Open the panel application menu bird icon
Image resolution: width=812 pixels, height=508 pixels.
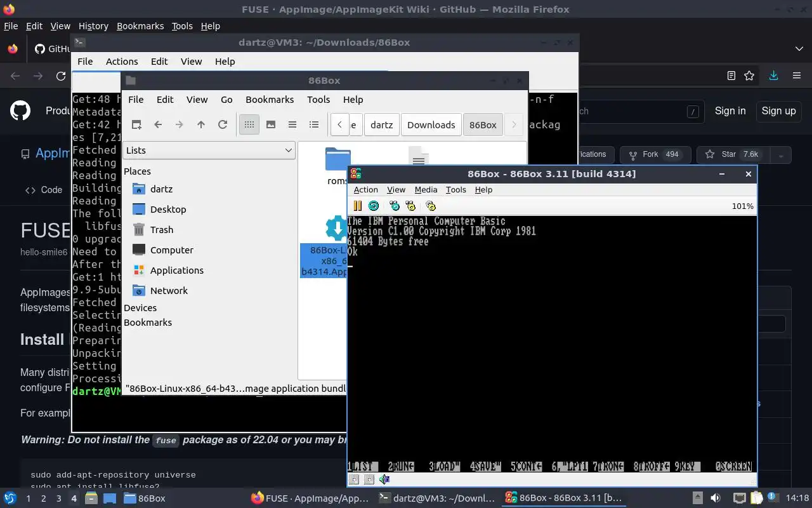pyautogui.click(x=10, y=498)
